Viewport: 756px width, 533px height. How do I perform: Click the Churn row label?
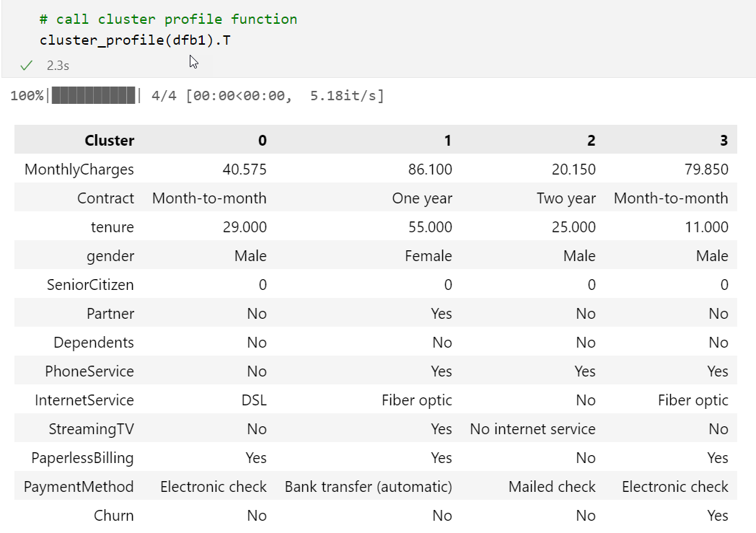point(114,516)
